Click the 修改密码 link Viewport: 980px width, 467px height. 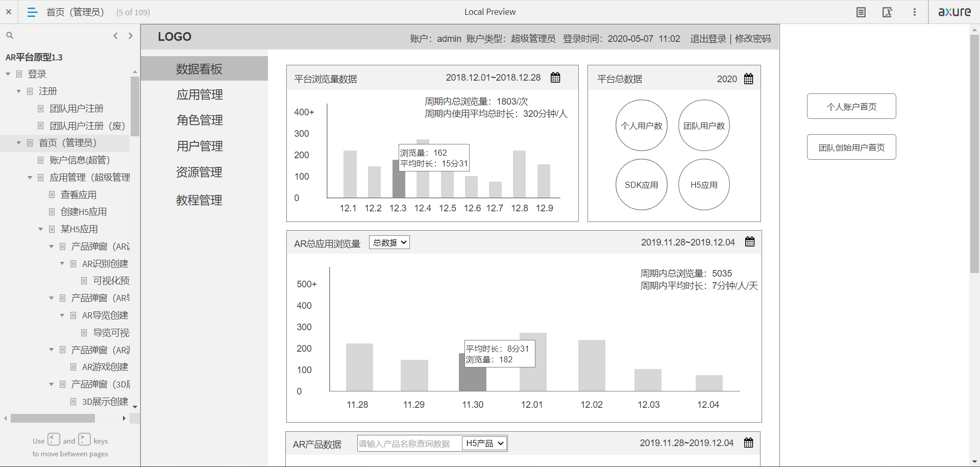[x=753, y=39]
